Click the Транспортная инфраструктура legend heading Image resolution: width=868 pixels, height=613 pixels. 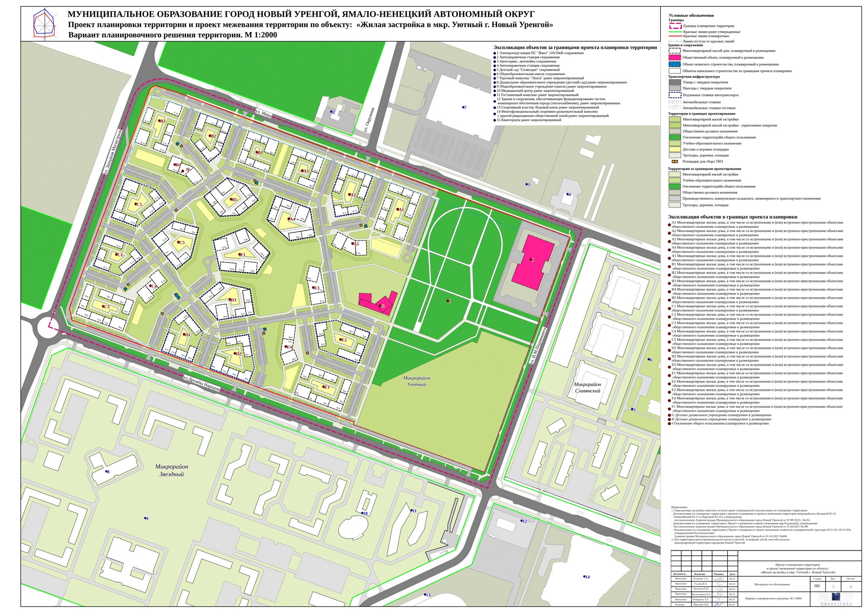coord(694,77)
